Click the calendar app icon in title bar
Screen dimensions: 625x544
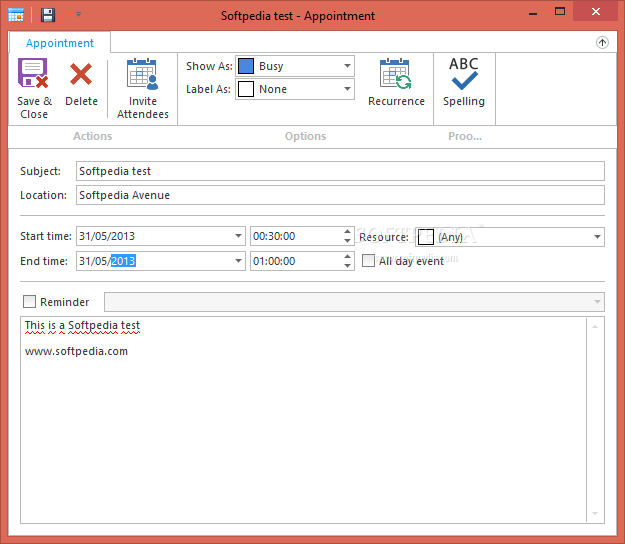pos(16,15)
